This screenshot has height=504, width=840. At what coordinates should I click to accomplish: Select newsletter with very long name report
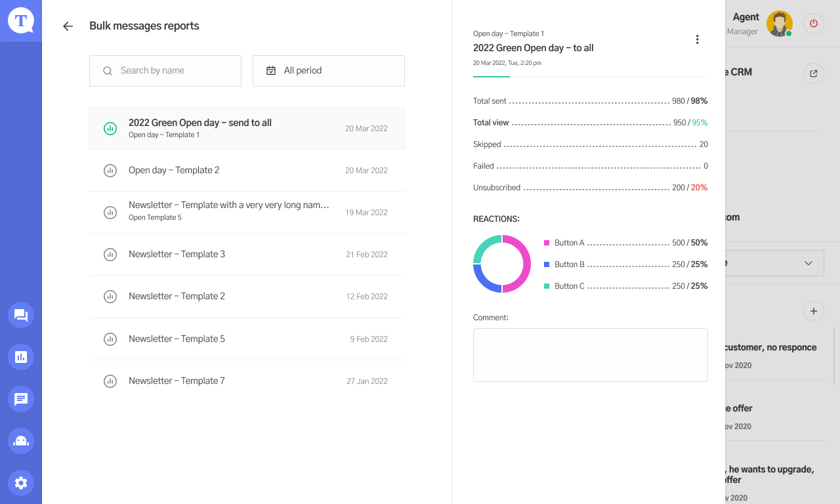pos(247,213)
